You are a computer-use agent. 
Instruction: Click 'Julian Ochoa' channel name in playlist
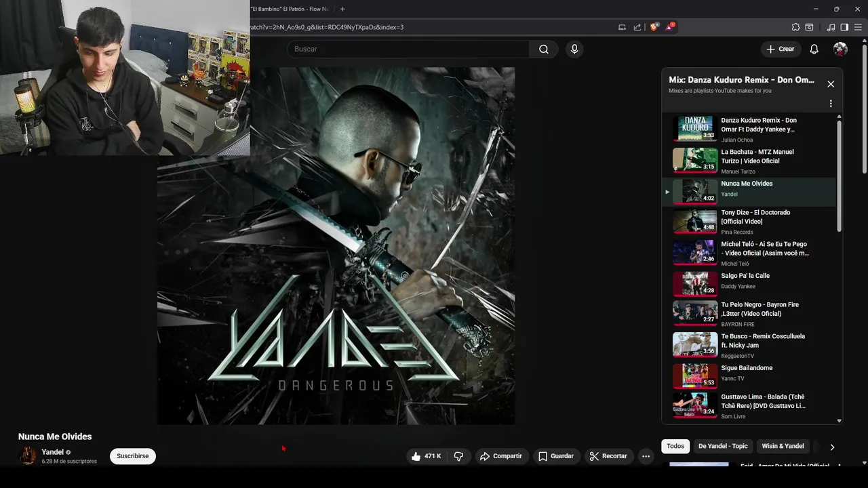point(737,140)
